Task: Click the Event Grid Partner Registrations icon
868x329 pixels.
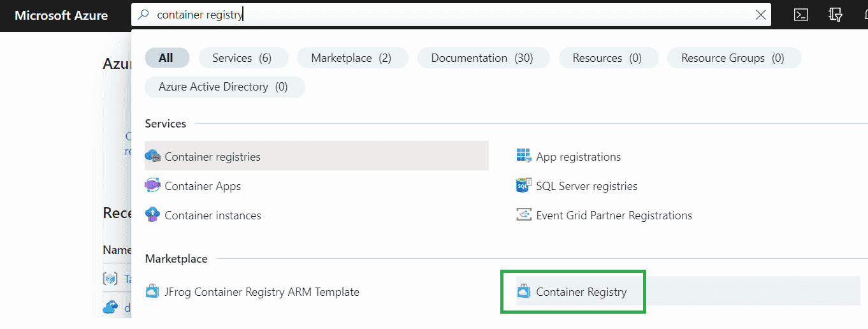Action: 523,215
